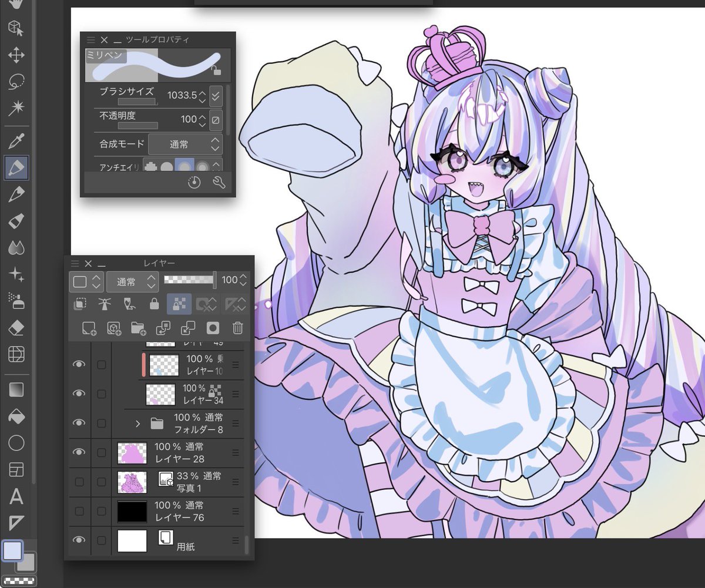Check the selection box for レイヤー 28

[x=102, y=452]
